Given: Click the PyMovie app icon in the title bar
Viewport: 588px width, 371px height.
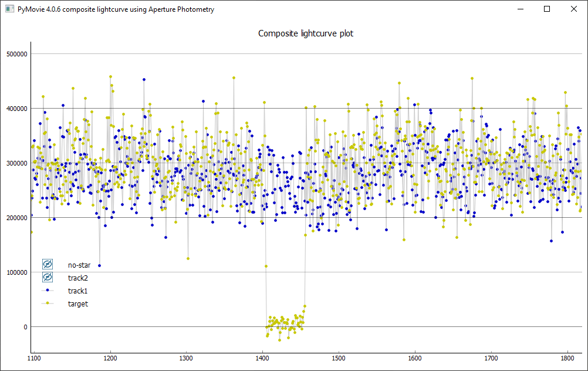Looking at the screenshot, I should (10, 9).
